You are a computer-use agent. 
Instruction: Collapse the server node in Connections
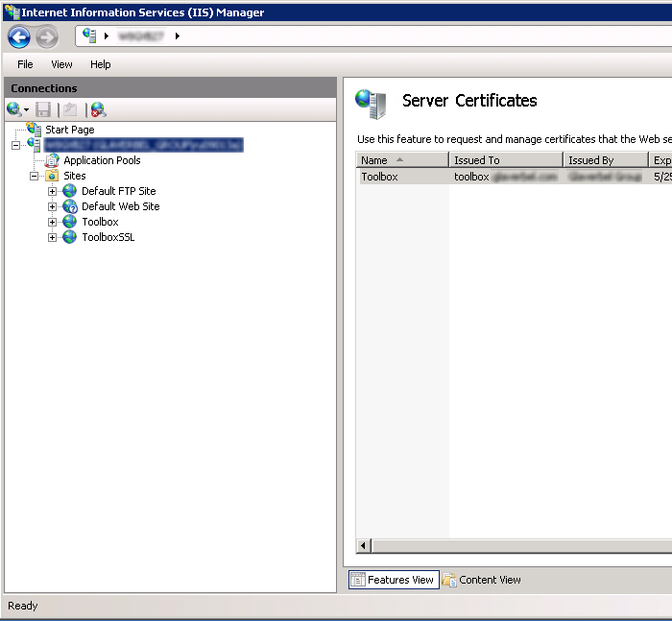[x=16, y=145]
